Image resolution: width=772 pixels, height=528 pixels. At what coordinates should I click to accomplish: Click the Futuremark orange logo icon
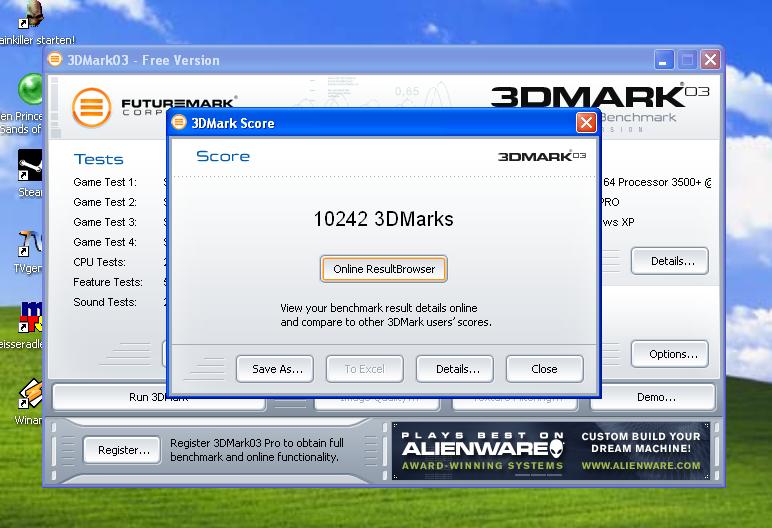pos(92,107)
